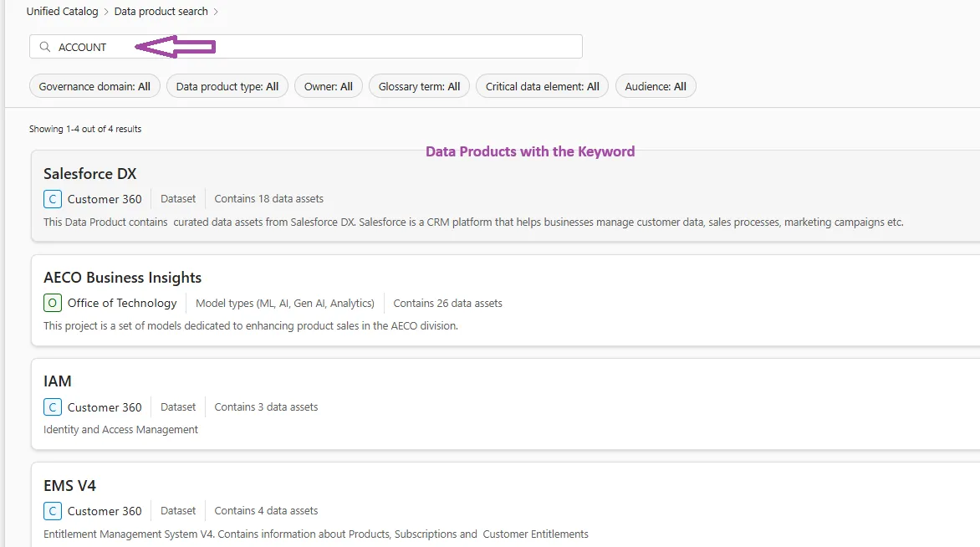This screenshot has height=547, width=980.
Task: Click Customer 360 label under Salesforce DX
Action: (105, 199)
